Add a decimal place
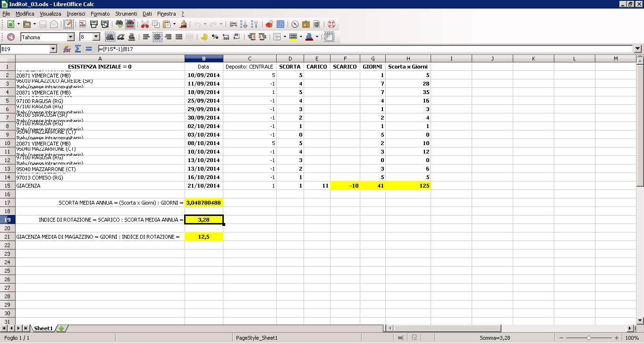 click(226, 37)
